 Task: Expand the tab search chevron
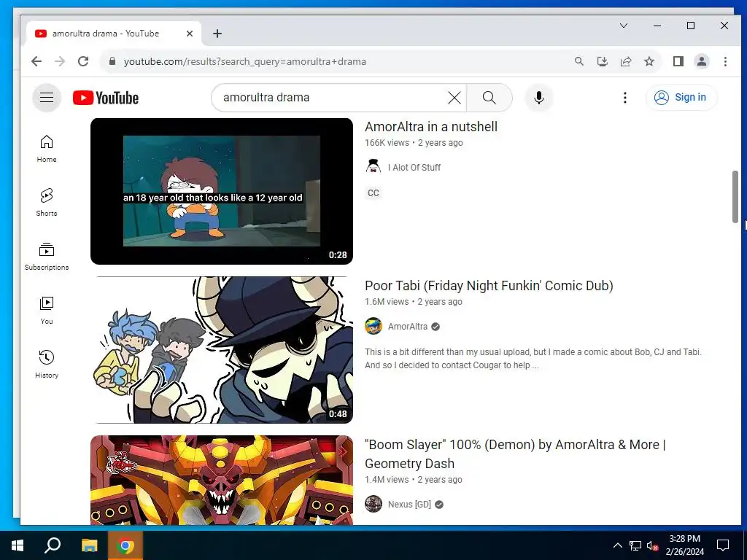click(x=624, y=26)
